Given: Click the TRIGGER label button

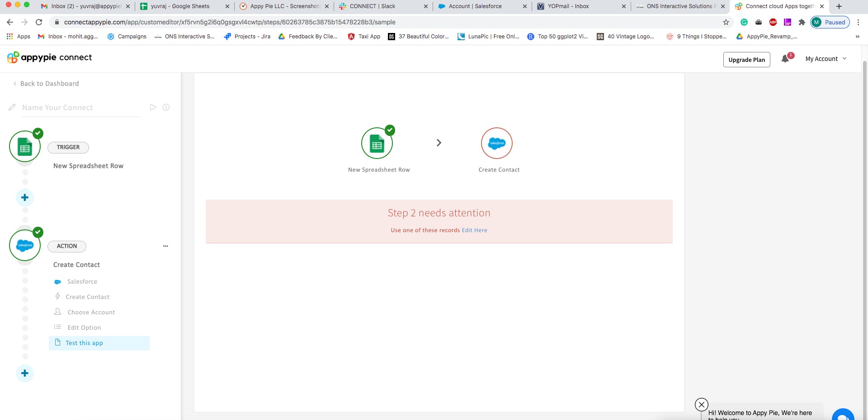Looking at the screenshot, I should click(x=68, y=147).
